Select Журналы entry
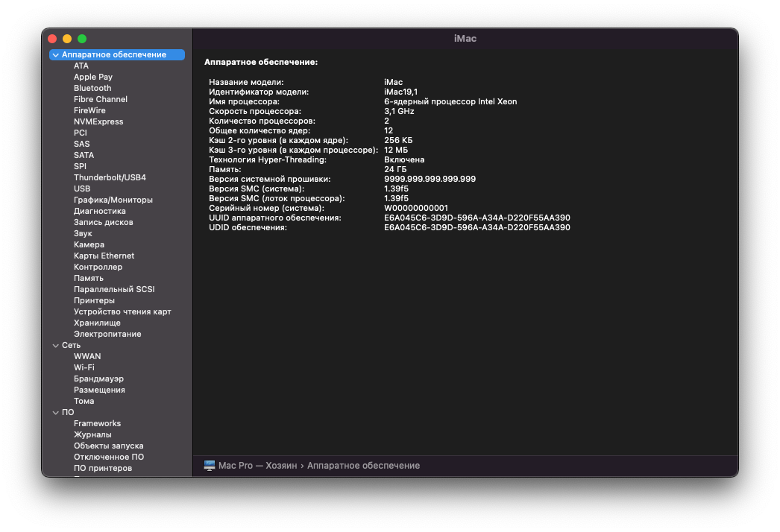The width and height of the screenshot is (780, 532). [x=92, y=435]
